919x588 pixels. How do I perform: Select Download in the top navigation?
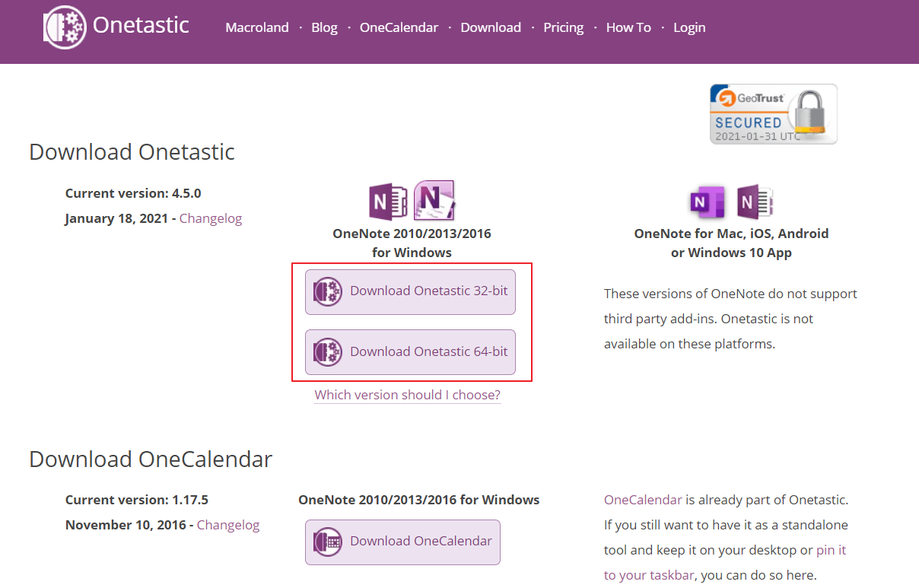[x=491, y=27]
